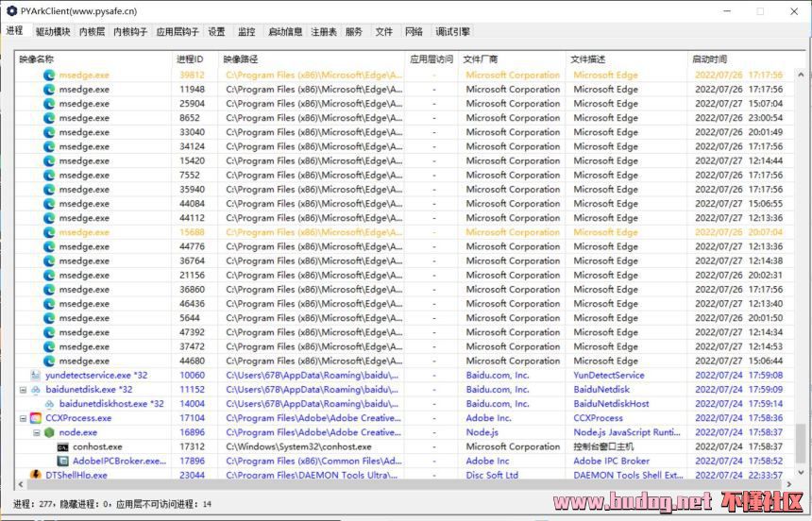Viewport: 812px width, 521px height.
Task: Click the yundetectservice.exe process icon
Action: 35,375
